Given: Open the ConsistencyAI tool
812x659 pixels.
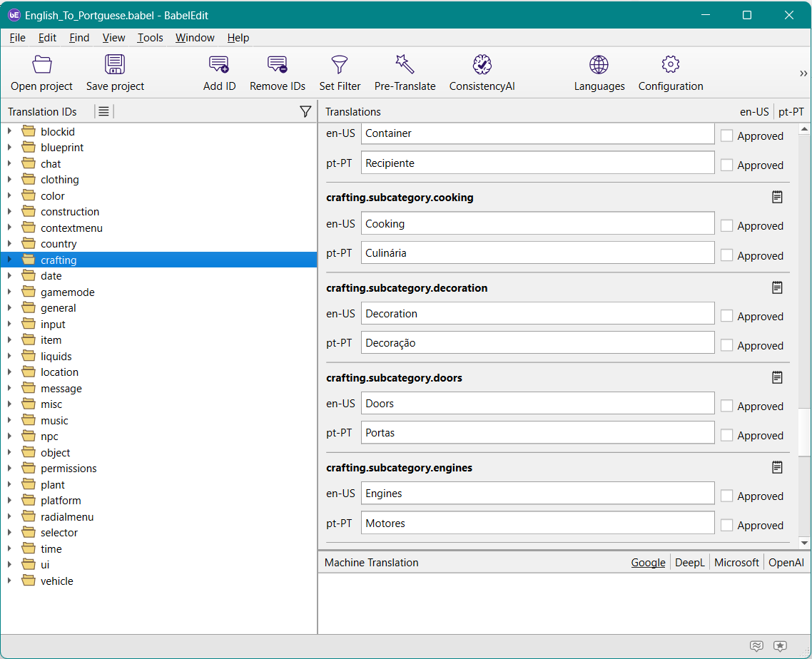Looking at the screenshot, I should pyautogui.click(x=482, y=65).
